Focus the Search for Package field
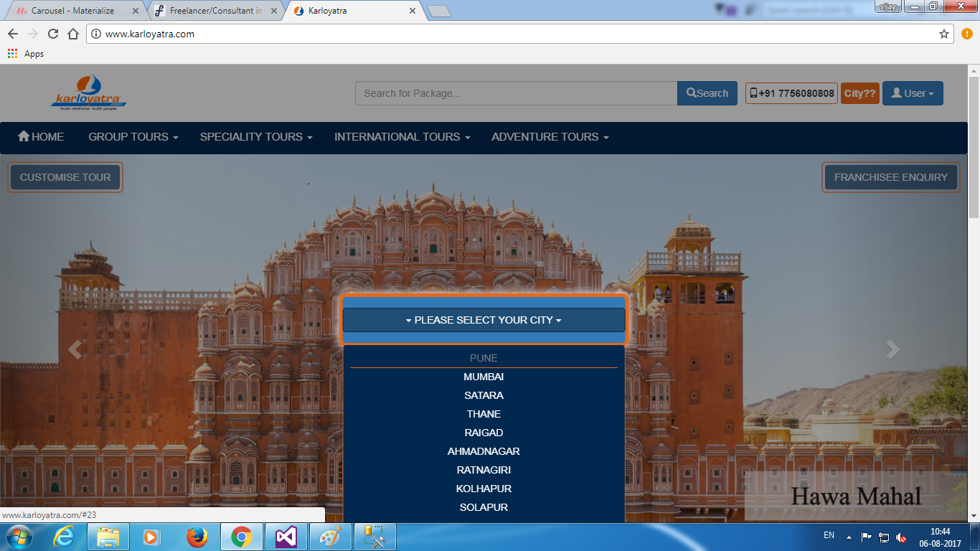The image size is (980, 551). (x=517, y=93)
